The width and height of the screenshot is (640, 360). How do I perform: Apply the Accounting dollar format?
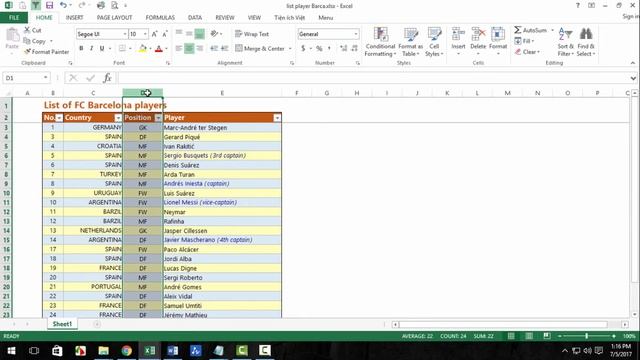303,49
